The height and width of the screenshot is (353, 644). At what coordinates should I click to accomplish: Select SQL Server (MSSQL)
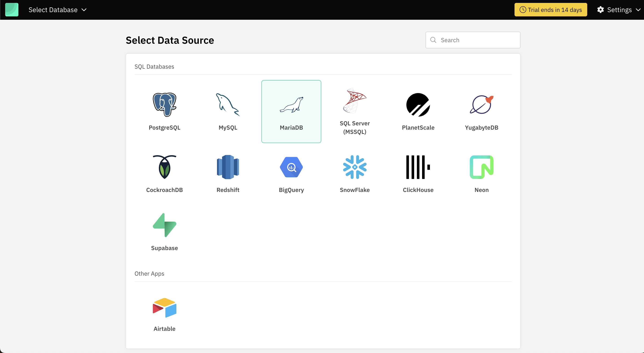(355, 112)
